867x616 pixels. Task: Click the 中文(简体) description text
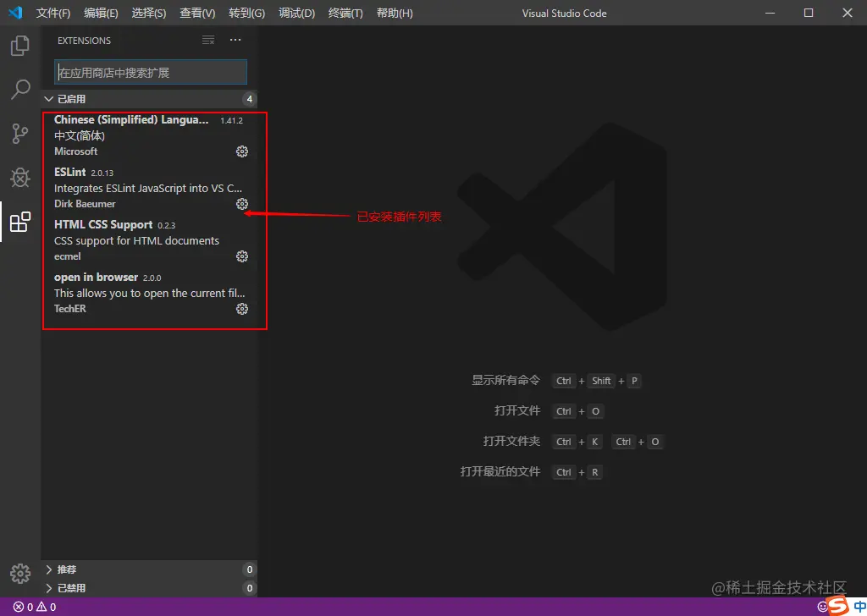pos(80,136)
